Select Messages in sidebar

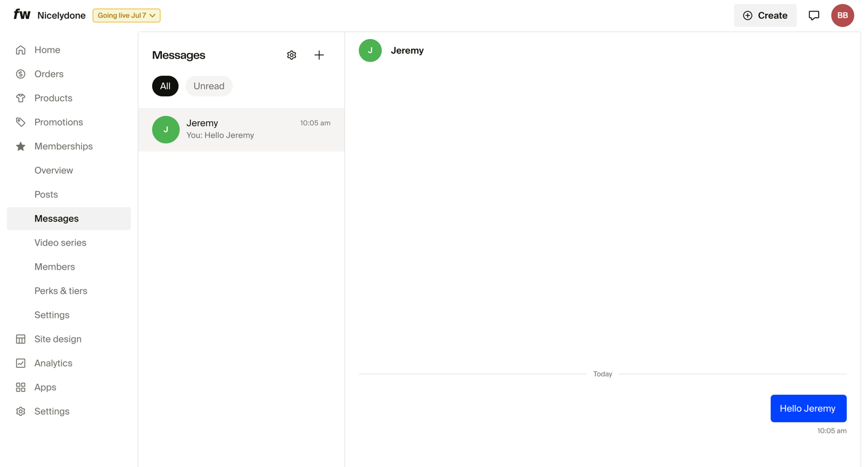(x=69, y=219)
